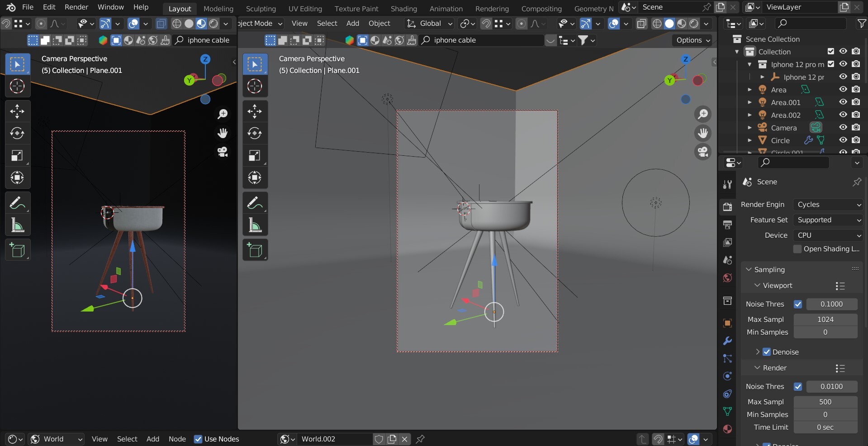Image resolution: width=868 pixels, height=446 pixels.
Task: Click the Zoom magnifier icon in left viewport
Action: click(223, 114)
